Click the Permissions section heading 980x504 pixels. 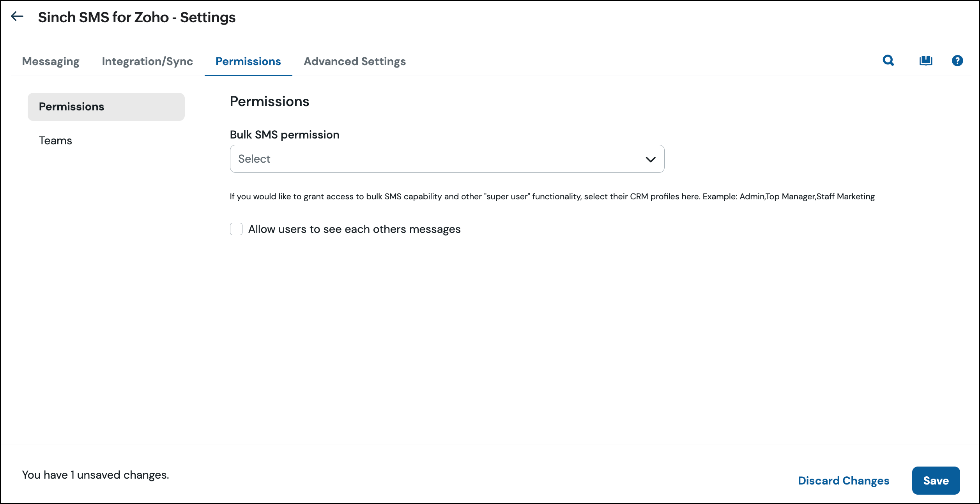(269, 101)
